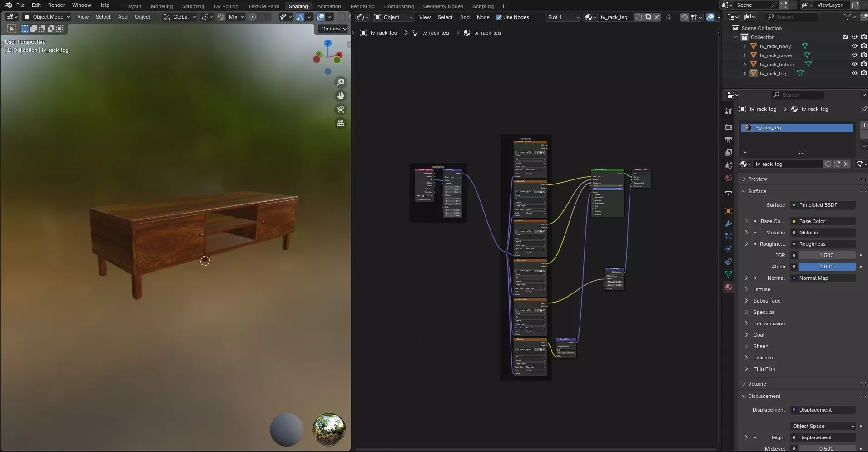Open the Modifiers properties tab

(x=729, y=224)
